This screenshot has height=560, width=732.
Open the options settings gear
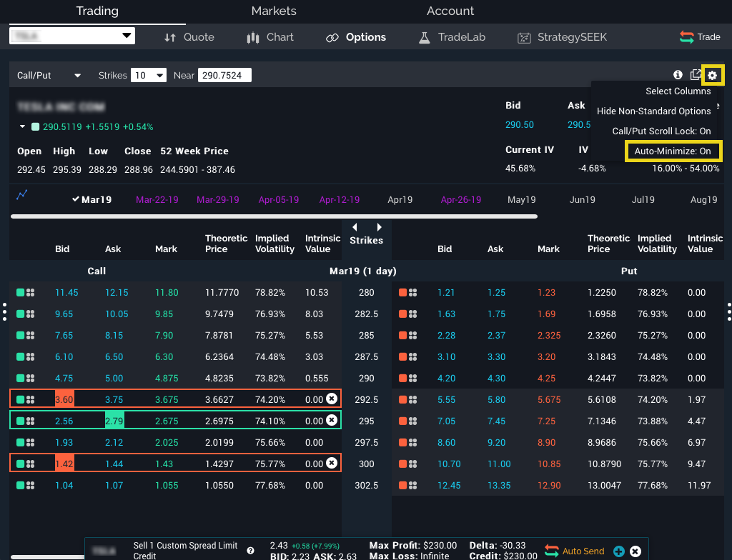tap(713, 74)
